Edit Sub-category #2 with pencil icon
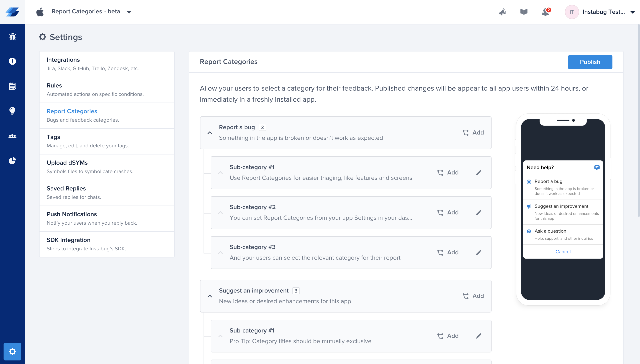The width and height of the screenshot is (640, 364). pyautogui.click(x=479, y=212)
